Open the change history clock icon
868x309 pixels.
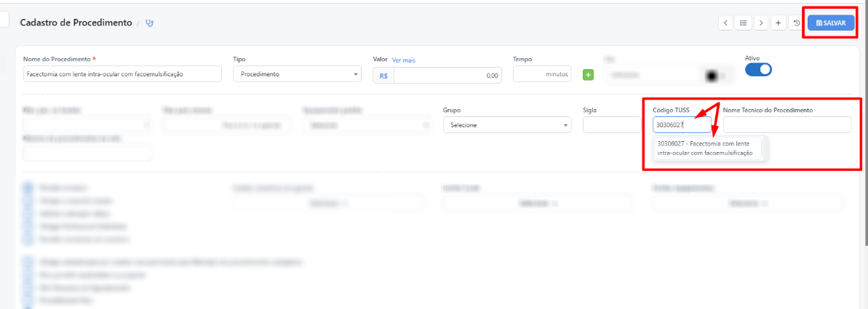click(796, 23)
